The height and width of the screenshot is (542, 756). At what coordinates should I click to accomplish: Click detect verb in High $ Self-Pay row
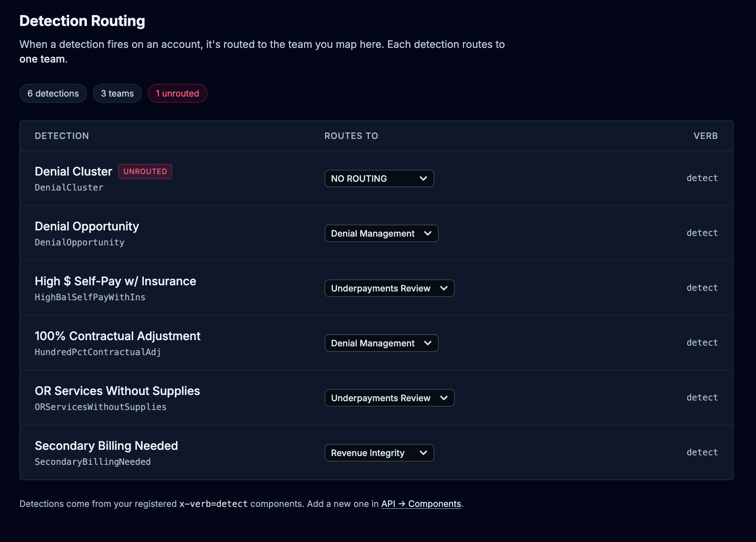pos(702,288)
